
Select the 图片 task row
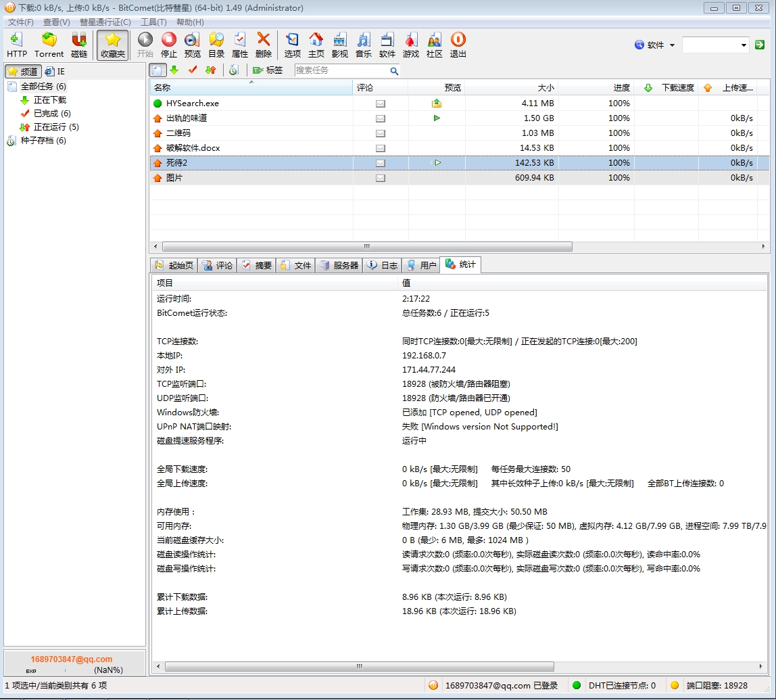tap(459, 177)
